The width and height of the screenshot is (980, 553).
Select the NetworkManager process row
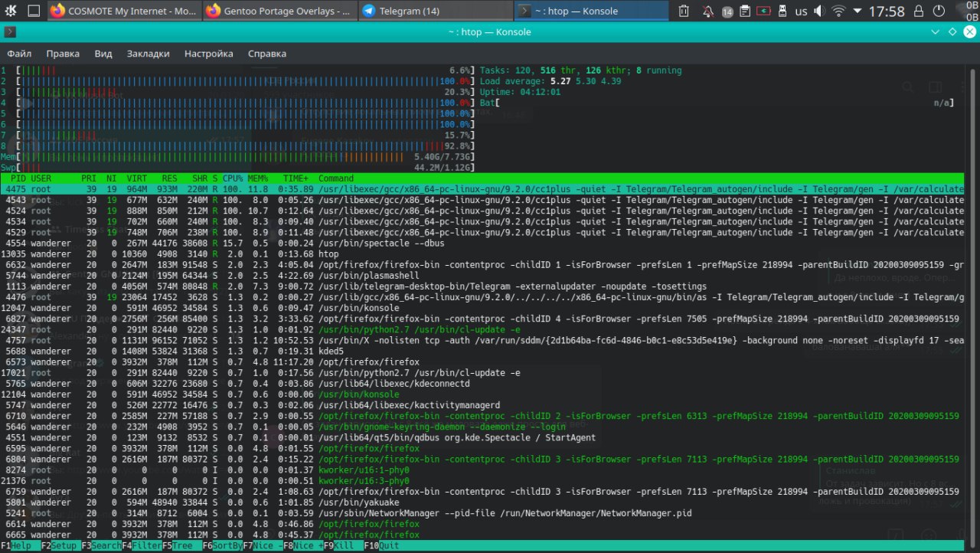click(482, 513)
